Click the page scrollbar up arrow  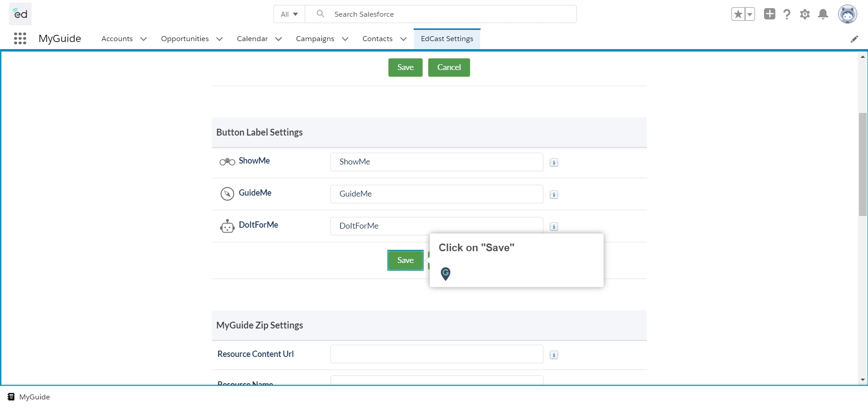(863, 57)
